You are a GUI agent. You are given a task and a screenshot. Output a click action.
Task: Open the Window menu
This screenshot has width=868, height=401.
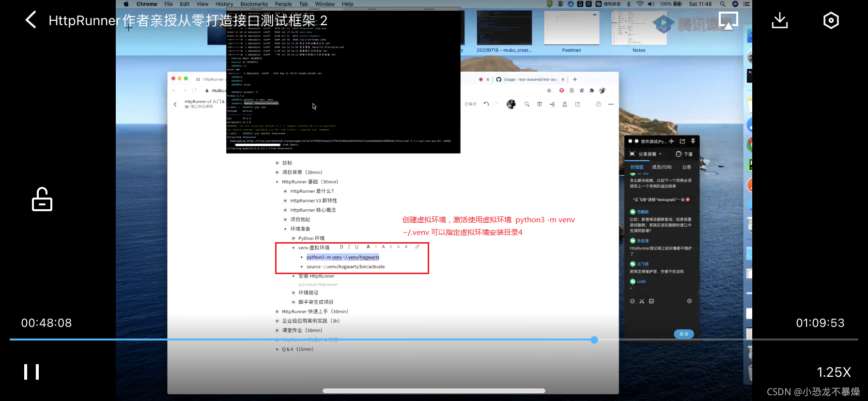pos(325,4)
